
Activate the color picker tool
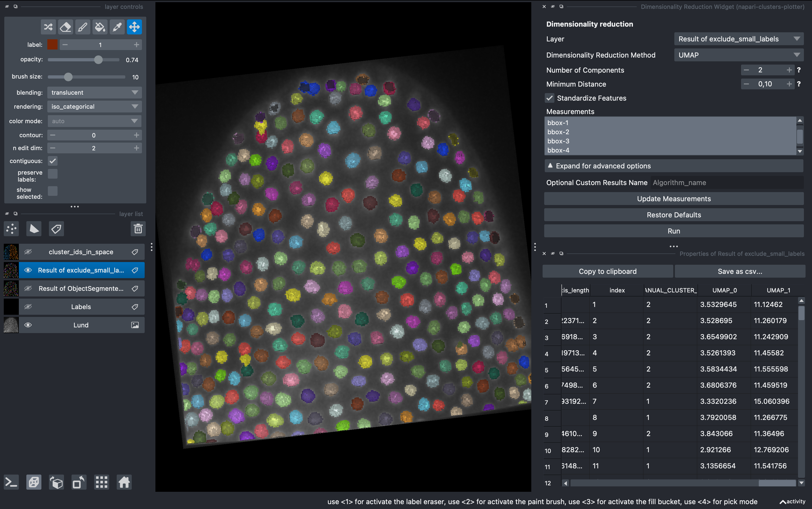(x=117, y=27)
